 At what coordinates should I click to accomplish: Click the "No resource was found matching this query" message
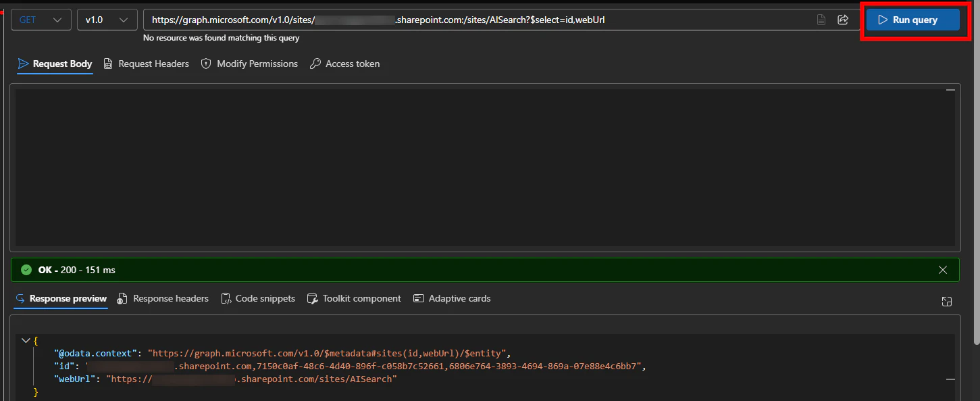click(x=221, y=39)
